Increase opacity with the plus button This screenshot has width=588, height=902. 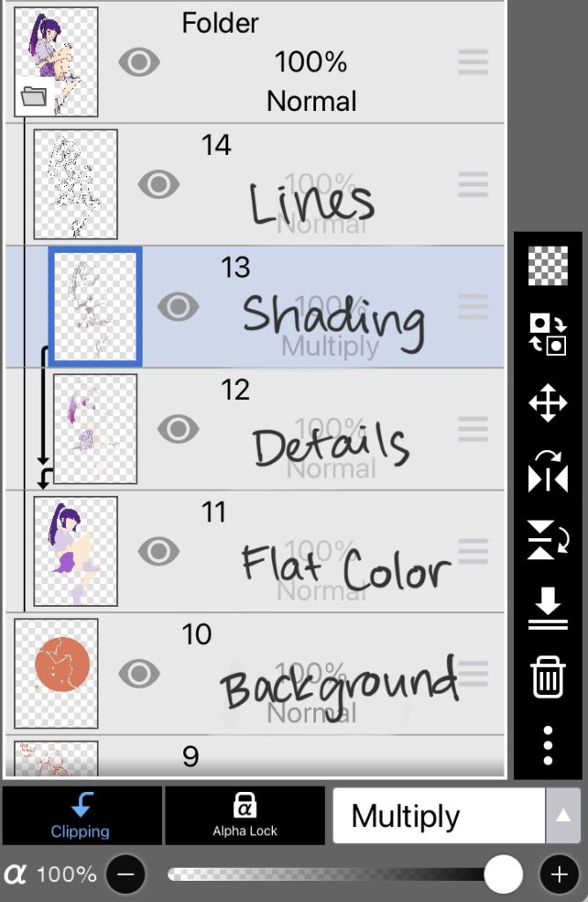[558, 875]
